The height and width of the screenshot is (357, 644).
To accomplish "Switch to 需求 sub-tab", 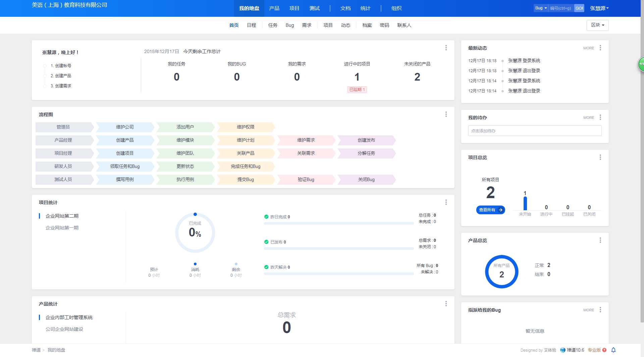I will click(307, 25).
